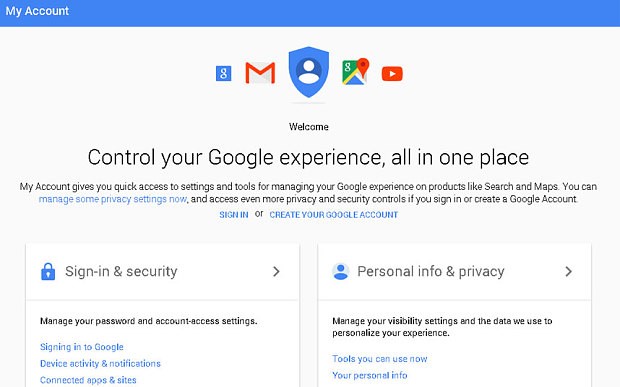Open Connected apps & sites link
The width and height of the screenshot is (620, 387).
[88, 380]
